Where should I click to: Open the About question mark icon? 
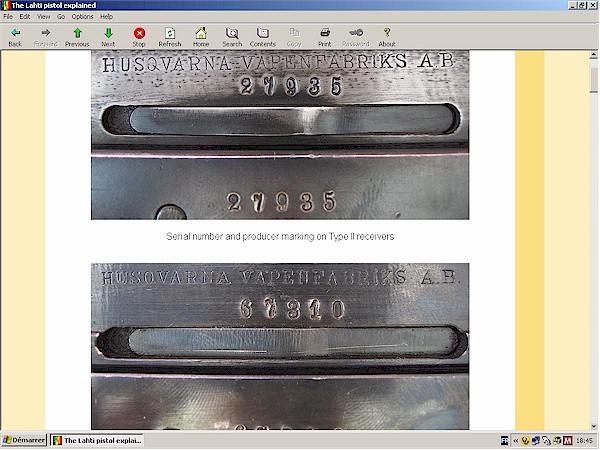[387, 33]
